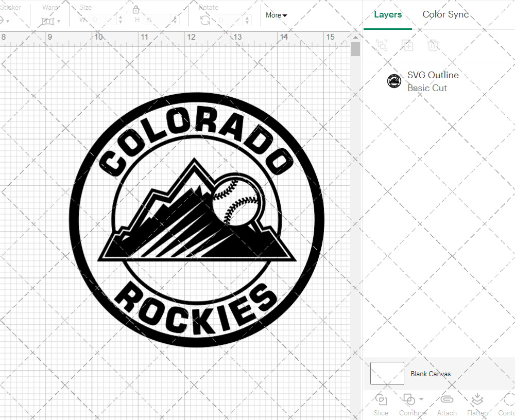Click the Group layers icon
This screenshot has height=420, width=515.
pos(382,45)
